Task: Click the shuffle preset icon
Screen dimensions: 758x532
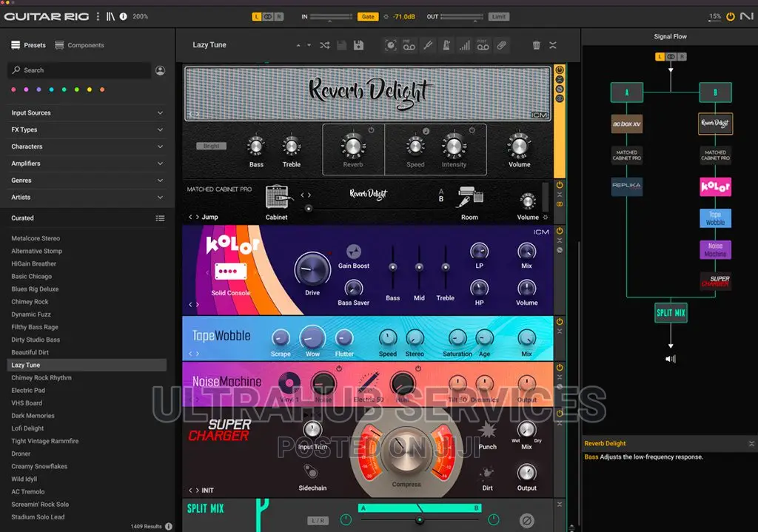Action: point(325,45)
